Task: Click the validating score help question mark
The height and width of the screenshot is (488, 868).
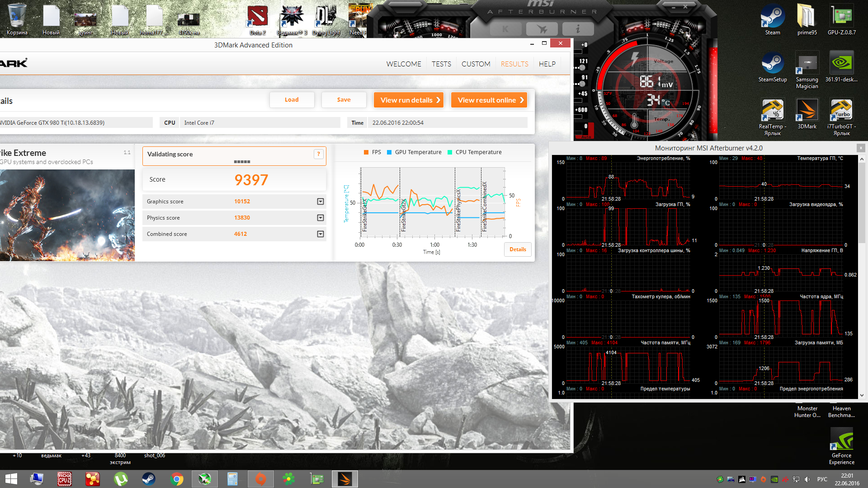Action: (x=319, y=154)
